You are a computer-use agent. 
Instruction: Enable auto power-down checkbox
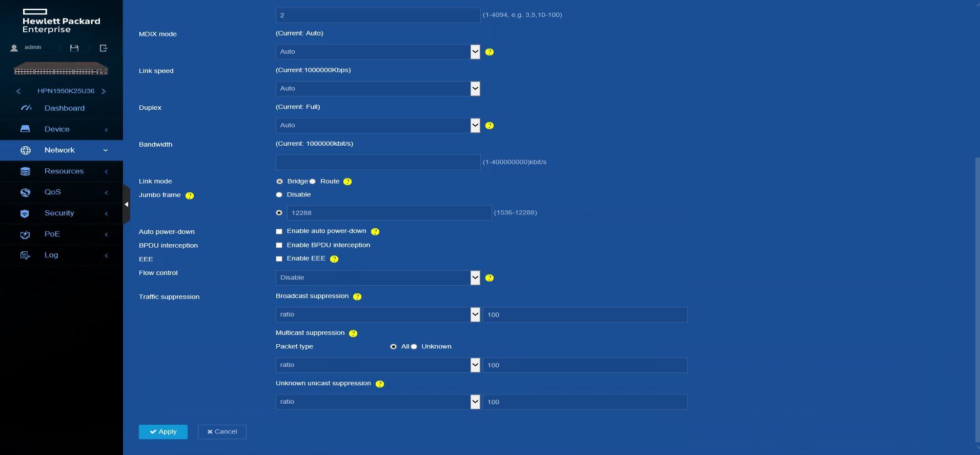pyautogui.click(x=279, y=231)
